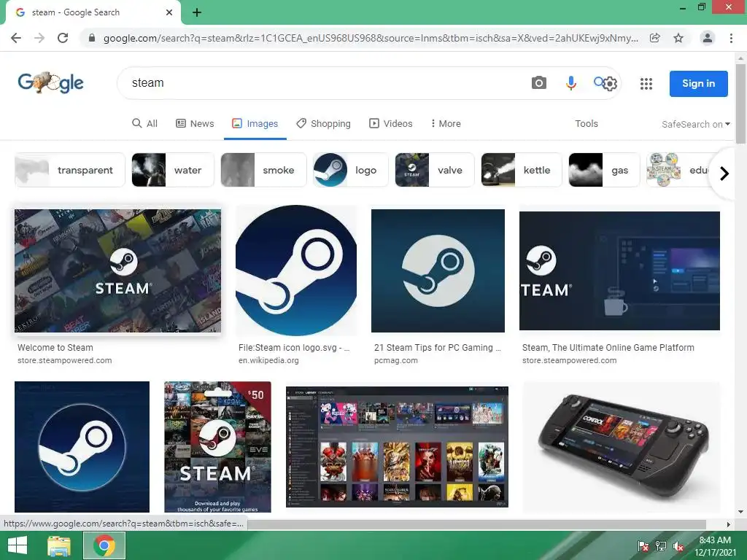Click the horizontal scrollbar right arrow
This screenshot has width=747, height=560.
729,524
